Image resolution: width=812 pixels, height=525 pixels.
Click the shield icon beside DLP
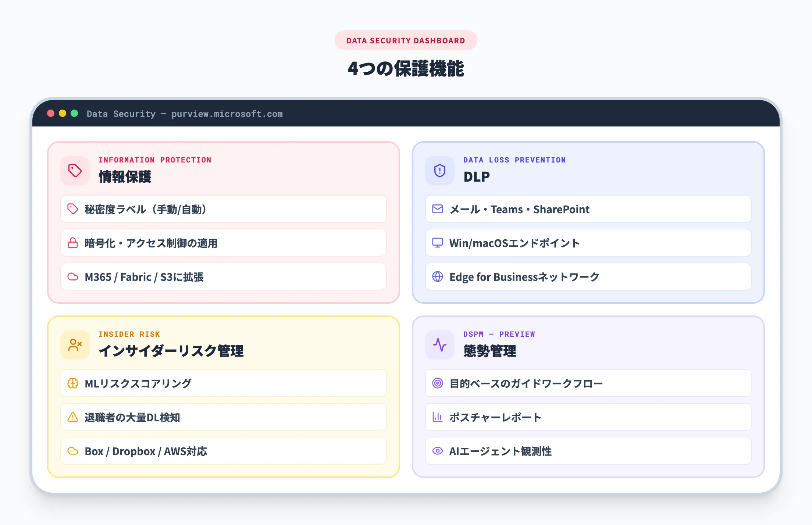point(439,170)
